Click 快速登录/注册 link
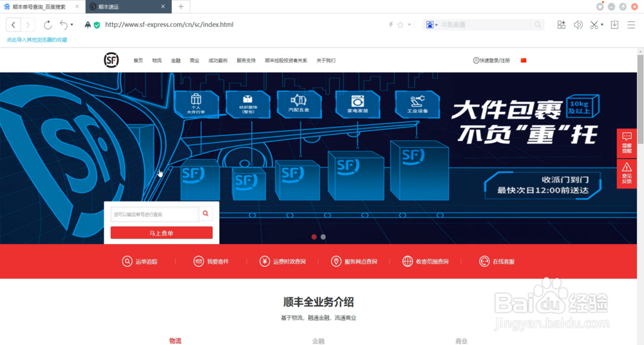 pyautogui.click(x=491, y=61)
